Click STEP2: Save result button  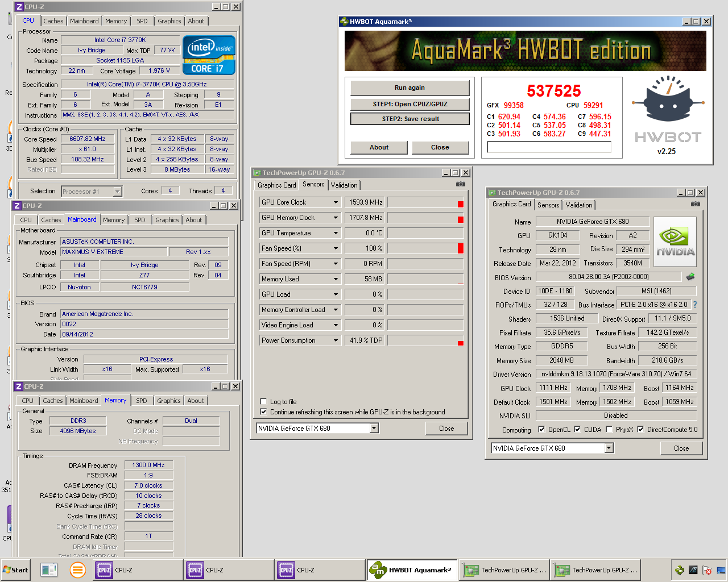coord(409,119)
